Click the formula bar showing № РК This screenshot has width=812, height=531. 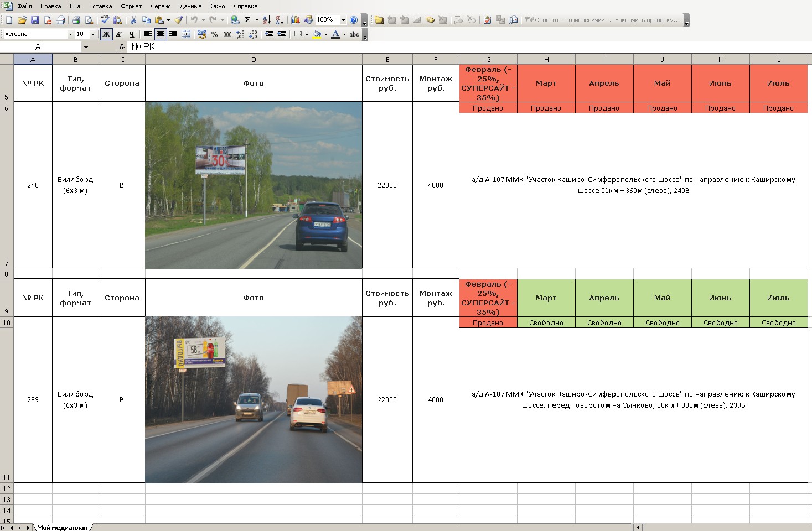click(469, 47)
